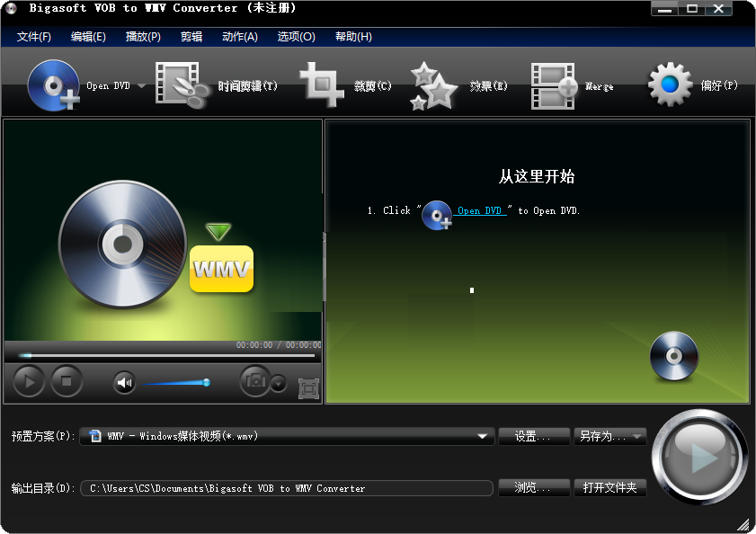The image size is (756, 534).
Task: Click the 打开文件夹 button
Action: click(x=610, y=488)
